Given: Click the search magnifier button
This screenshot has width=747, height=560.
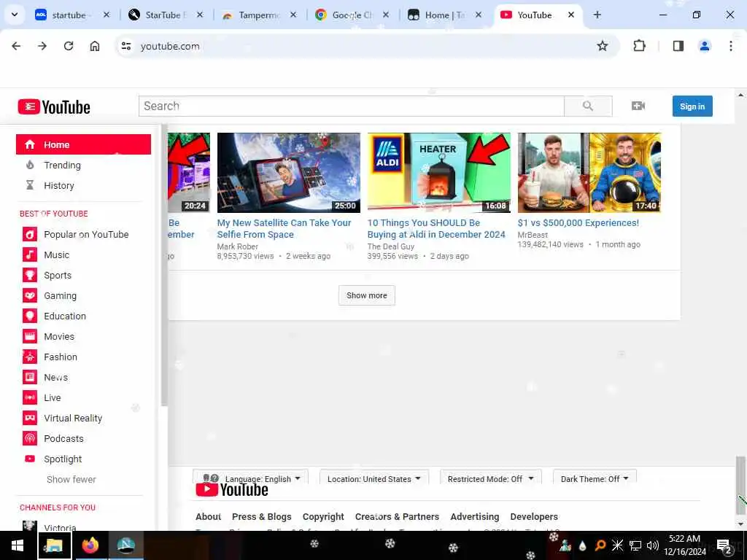Looking at the screenshot, I should [x=588, y=106].
